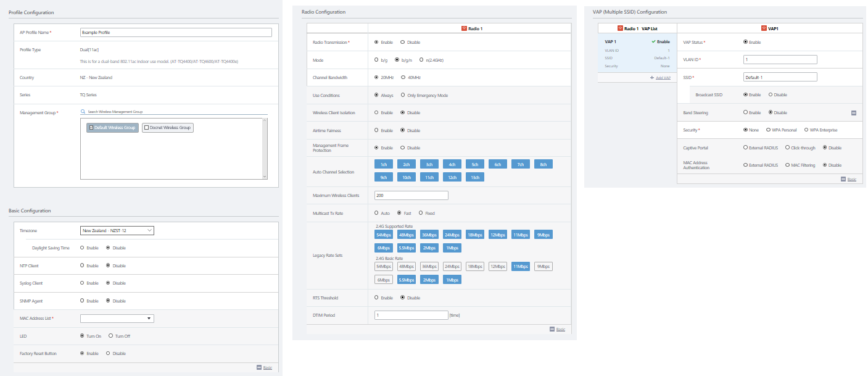Click the VAP1 header wireless icon

[x=764, y=28]
